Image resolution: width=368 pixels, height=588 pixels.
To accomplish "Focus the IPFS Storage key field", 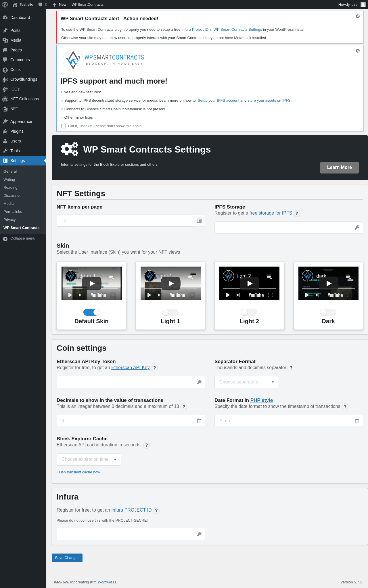I will (289, 228).
